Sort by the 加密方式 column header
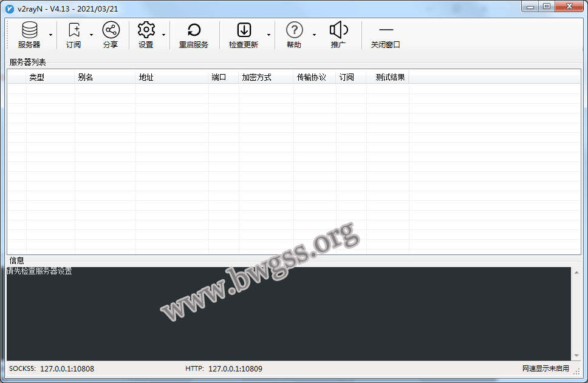Viewport: 588px width, 383px height. [266, 77]
